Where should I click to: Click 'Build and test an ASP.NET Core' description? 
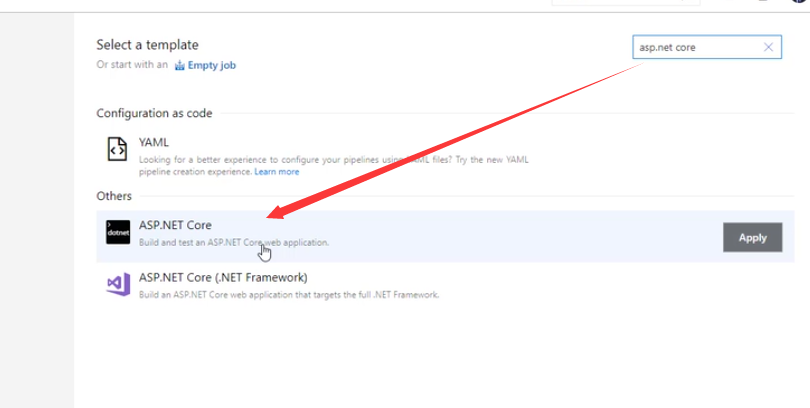point(233,242)
